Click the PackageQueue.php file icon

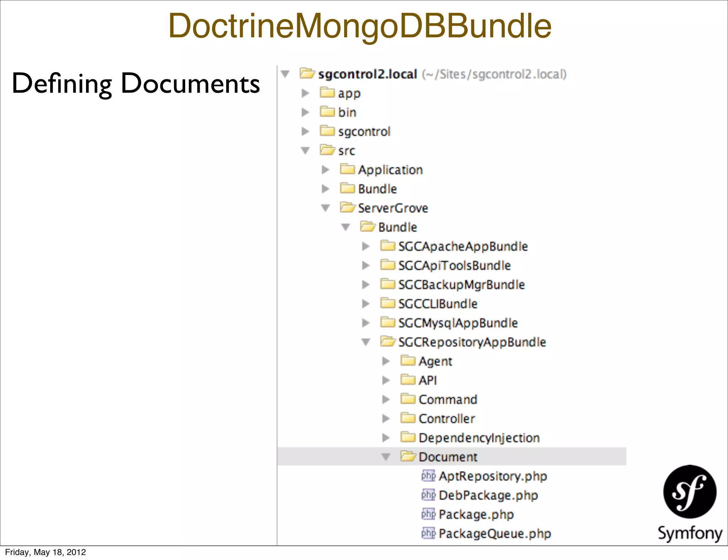click(x=428, y=533)
